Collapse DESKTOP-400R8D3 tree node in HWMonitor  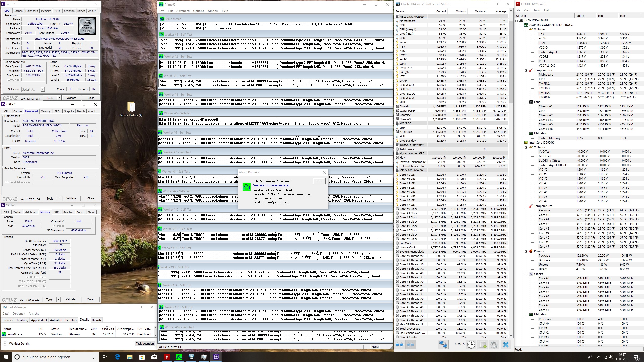(x=517, y=20)
